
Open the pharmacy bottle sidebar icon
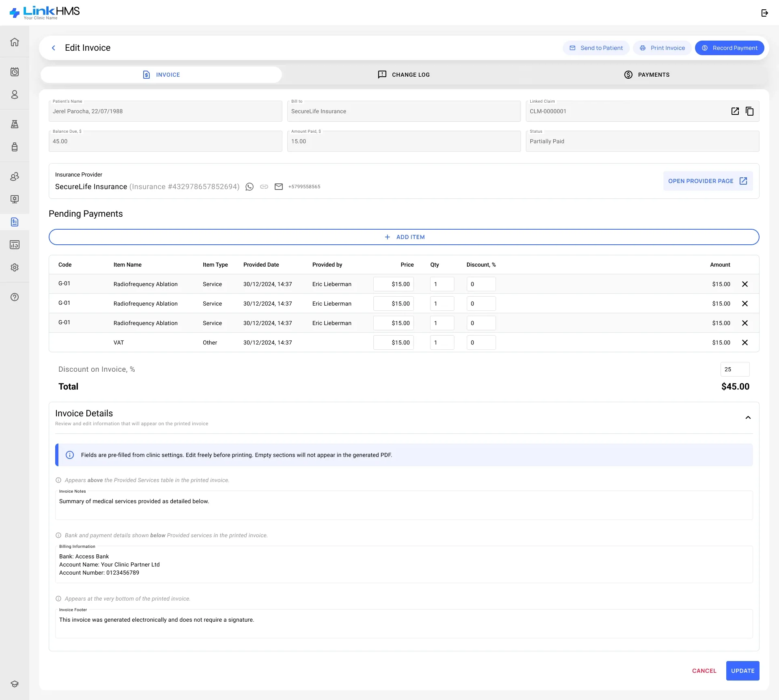(x=15, y=147)
